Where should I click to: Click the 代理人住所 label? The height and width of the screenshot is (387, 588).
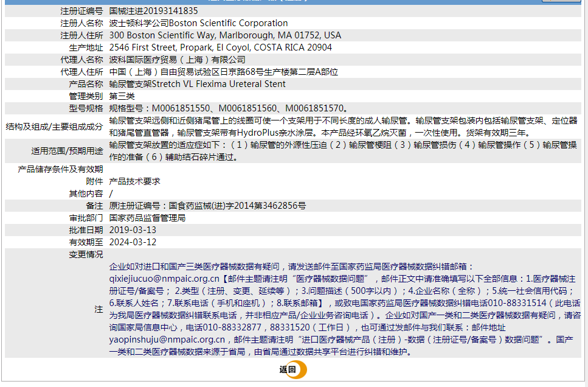point(81,72)
